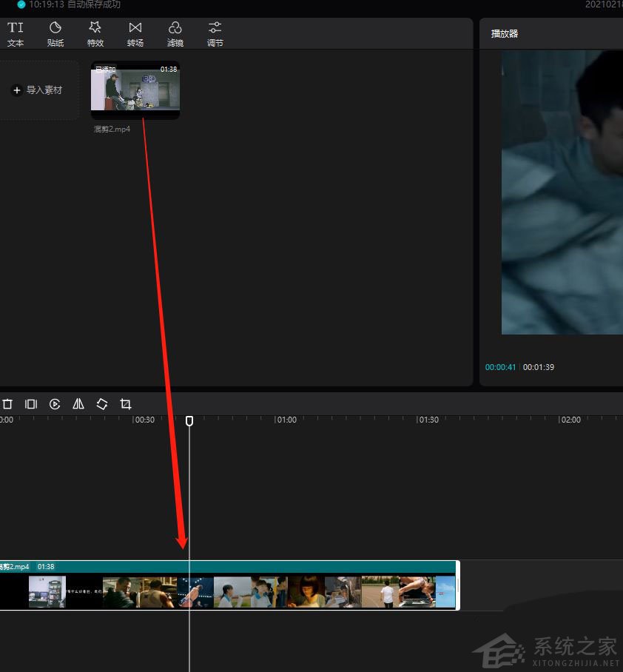Open the 滤镜 filters panel

[175, 33]
